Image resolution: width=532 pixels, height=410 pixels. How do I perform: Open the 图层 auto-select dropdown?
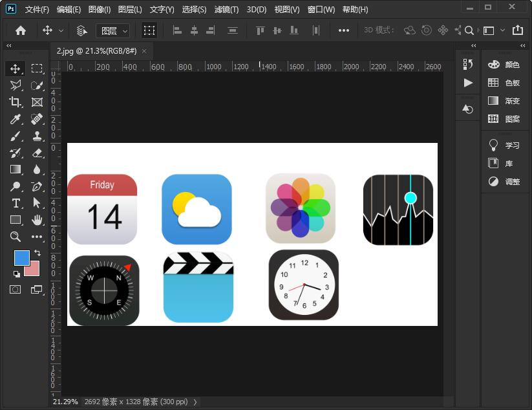pyautogui.click(x=112, y=30)
